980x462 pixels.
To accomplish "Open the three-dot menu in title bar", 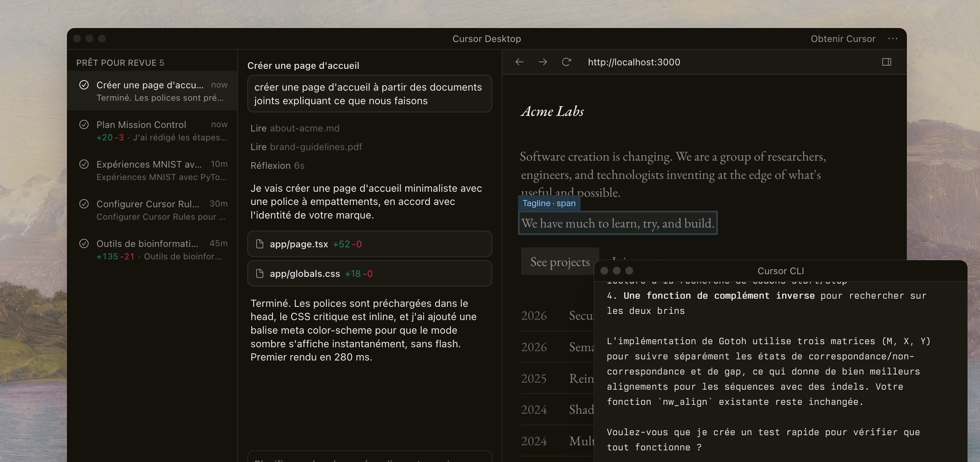I will 893,39.
